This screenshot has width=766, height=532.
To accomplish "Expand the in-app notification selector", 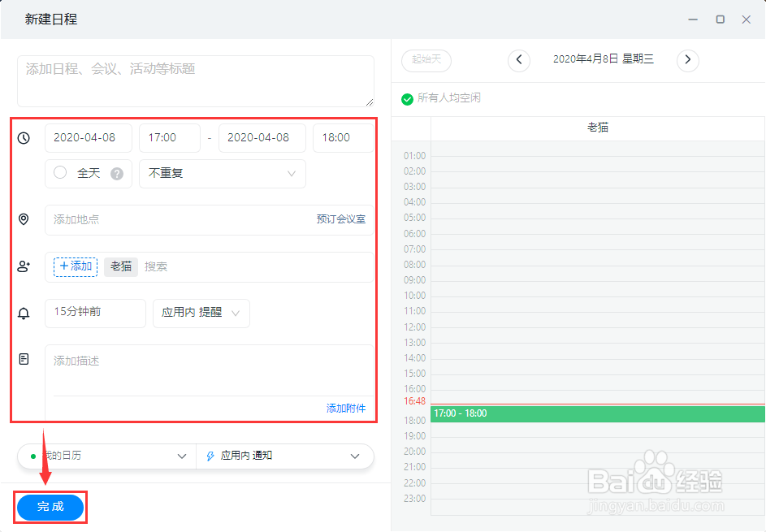I will tap(285, 456).
